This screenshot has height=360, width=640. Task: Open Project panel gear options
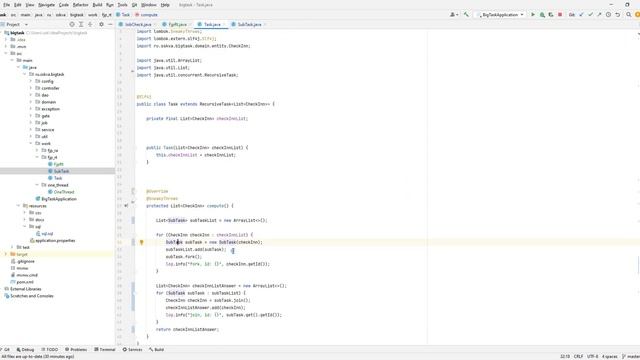101,24
